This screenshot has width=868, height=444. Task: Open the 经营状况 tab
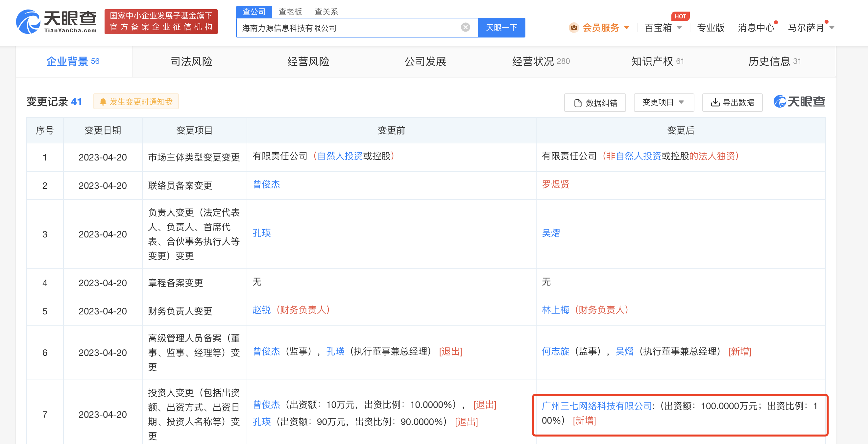point(541,62)
